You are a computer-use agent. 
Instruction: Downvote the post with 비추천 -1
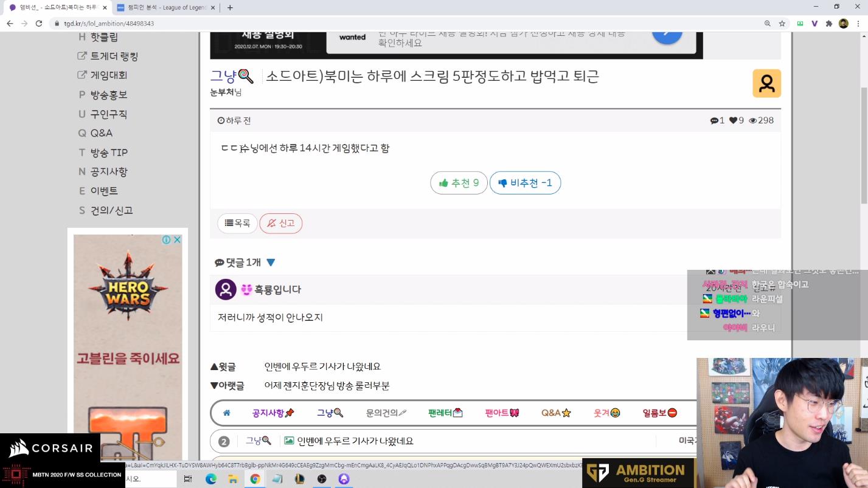pyautogui.click(x=525, y=183)
